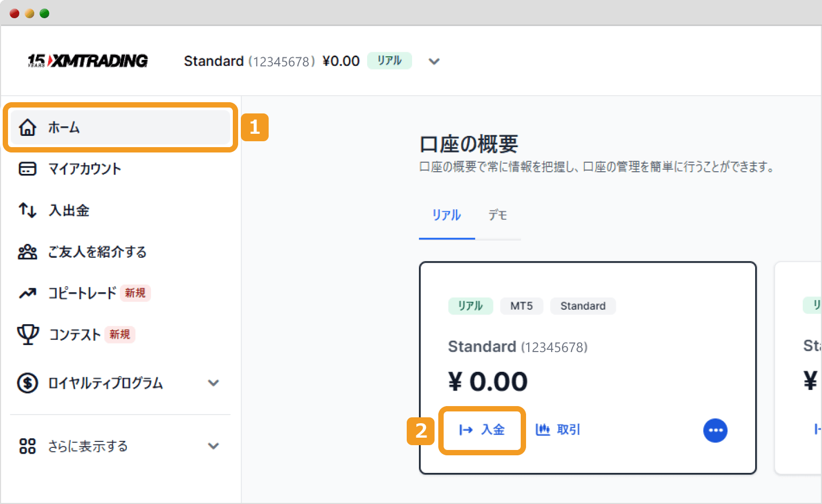Open 取引 from the account card
This screenshot has width=822, height=504.
coord(558,430)
